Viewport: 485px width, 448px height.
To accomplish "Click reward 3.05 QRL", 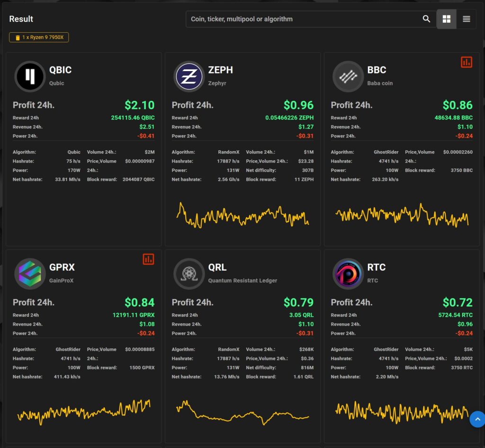I will (301, 315).
